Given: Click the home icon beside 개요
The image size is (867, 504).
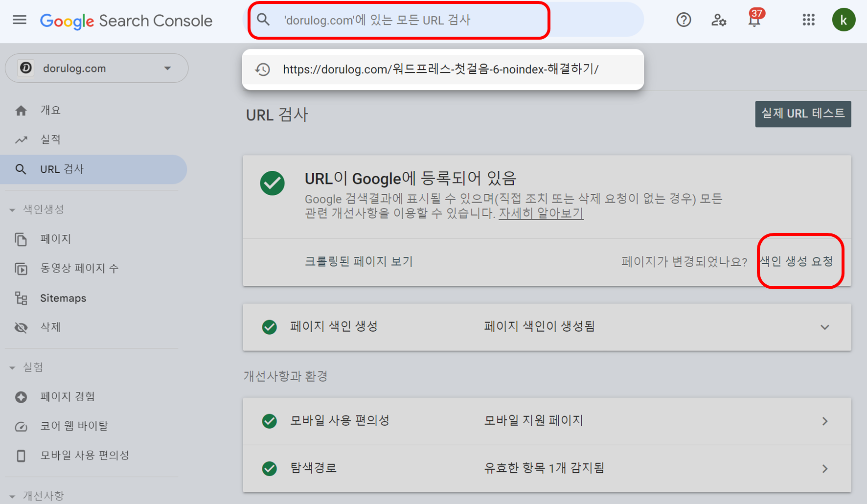Looking at the screenshot, I should (21, 111).
